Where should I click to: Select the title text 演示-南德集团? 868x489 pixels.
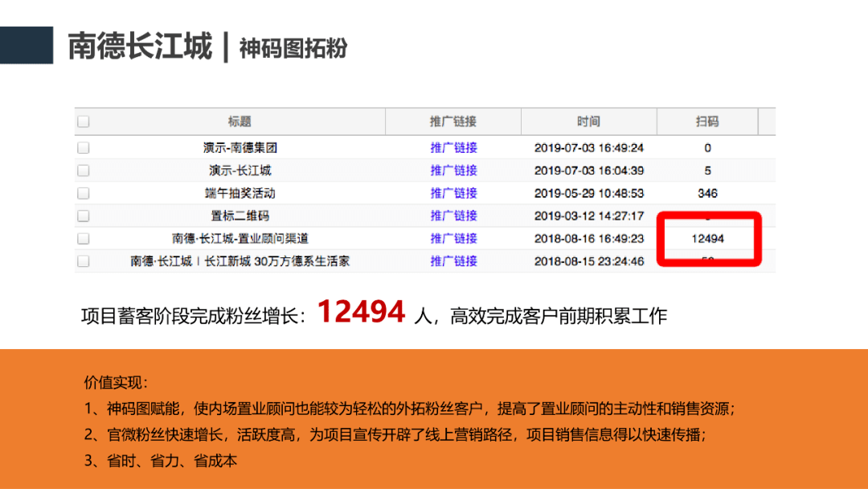pos(240,148)
